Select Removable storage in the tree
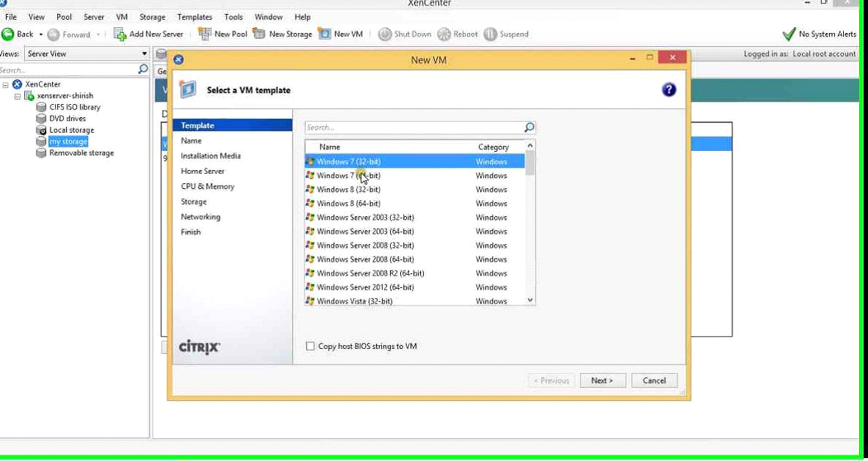This screenshot has width=868, height=461. 81,153
